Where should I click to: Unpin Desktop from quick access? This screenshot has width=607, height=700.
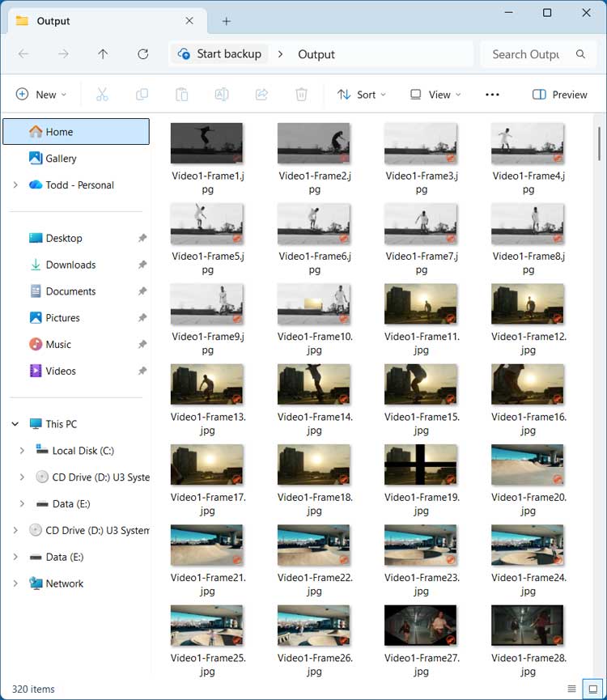[142, 238]
